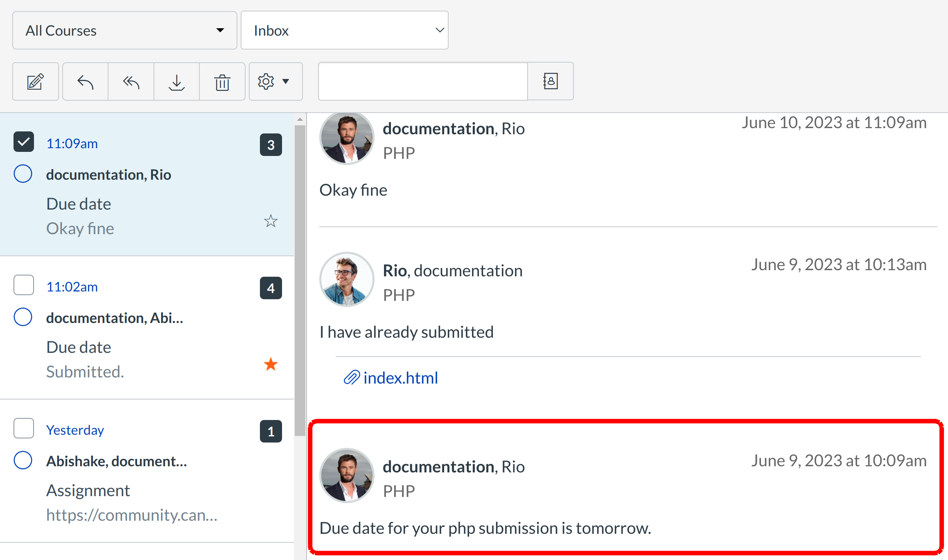Check the 11:02am conversation checkbox

[24, 285]
